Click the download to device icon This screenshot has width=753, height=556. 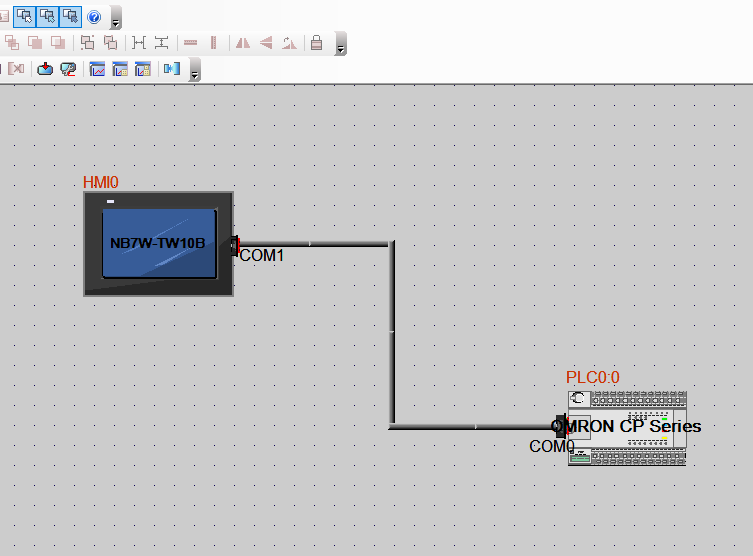coord(46,69)
